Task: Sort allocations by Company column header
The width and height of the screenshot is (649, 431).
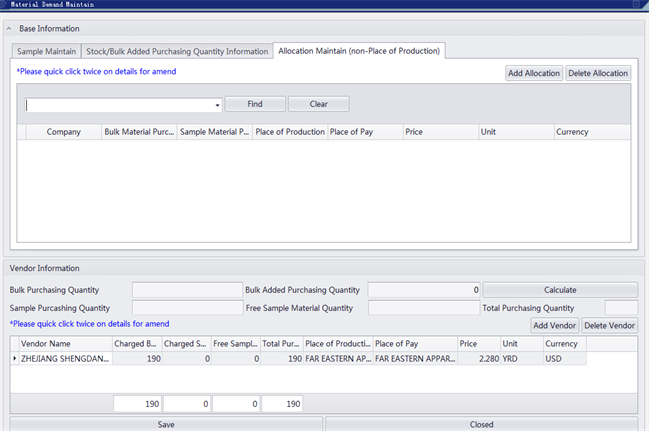Action: [63, 132]
